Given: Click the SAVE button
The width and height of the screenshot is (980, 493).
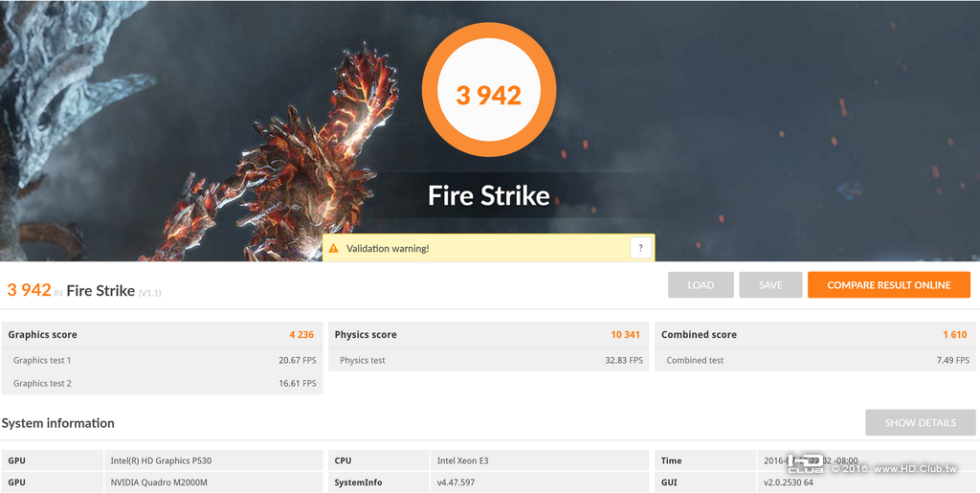Looking at the screenshot, I should point(770,285).
